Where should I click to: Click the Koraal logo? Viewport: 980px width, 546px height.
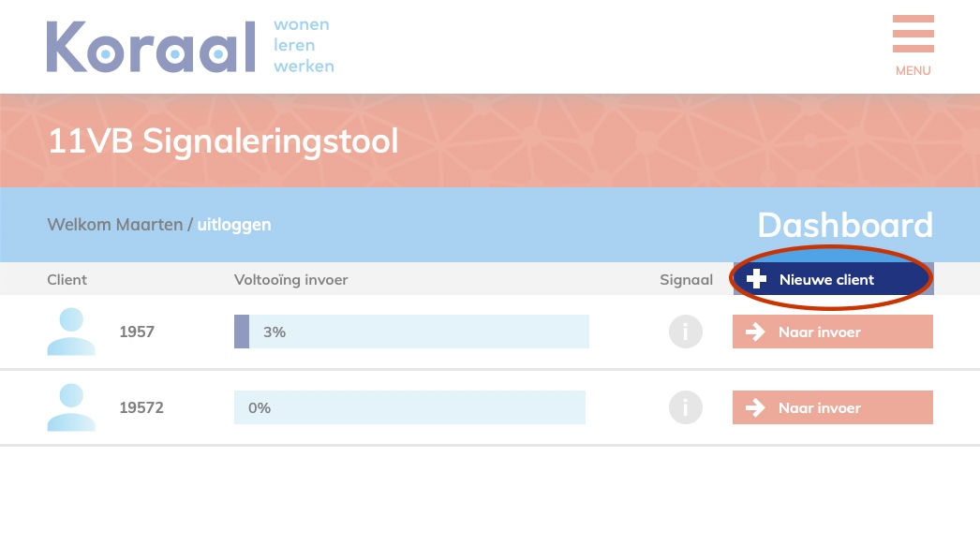[151, 46]
